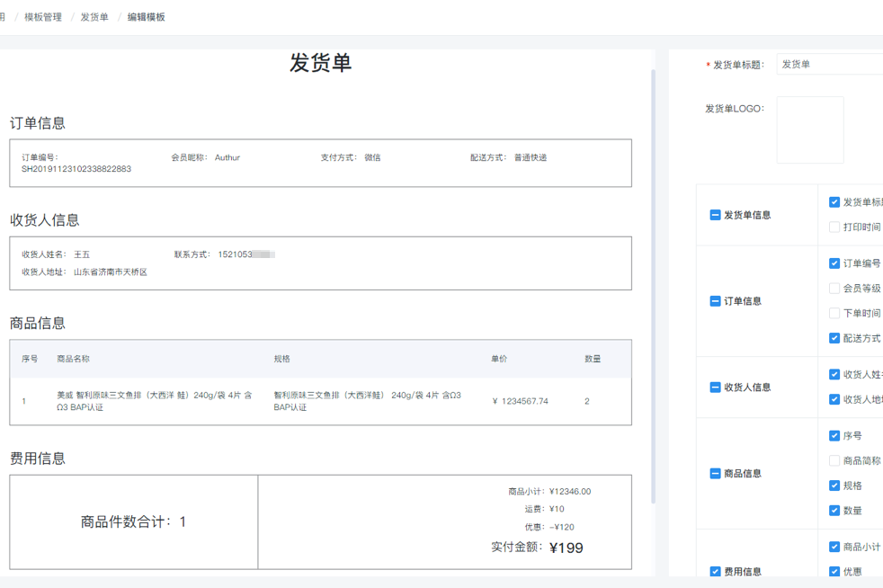Image resolution: width=883 pixels, height=588 pixels.
Task: Toggle the 商品信息 group checkbox
Action: (715, 473)
